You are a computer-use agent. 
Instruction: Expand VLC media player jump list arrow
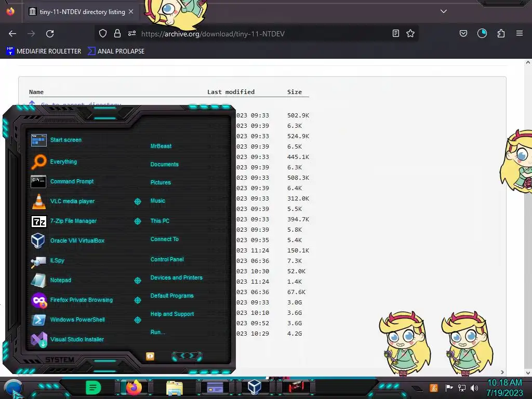pyautogui.click(x=137, y=202)
